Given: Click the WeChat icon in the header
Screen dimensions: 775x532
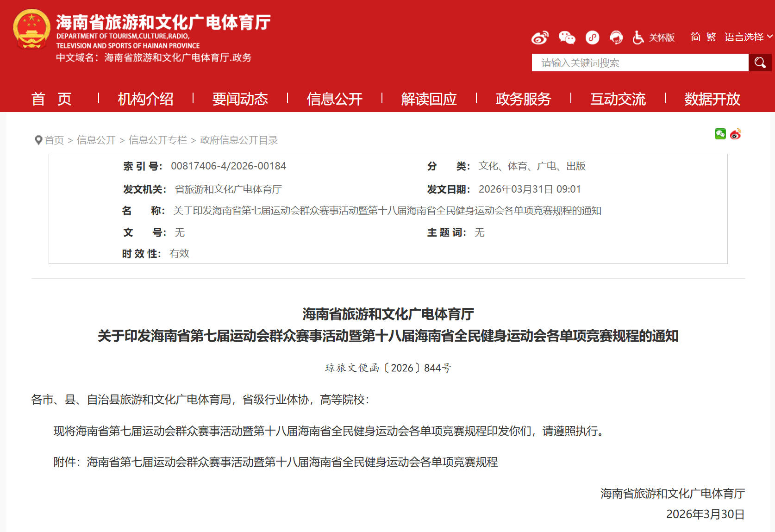Looking at the screenshot, I should [x=567, y=38].
